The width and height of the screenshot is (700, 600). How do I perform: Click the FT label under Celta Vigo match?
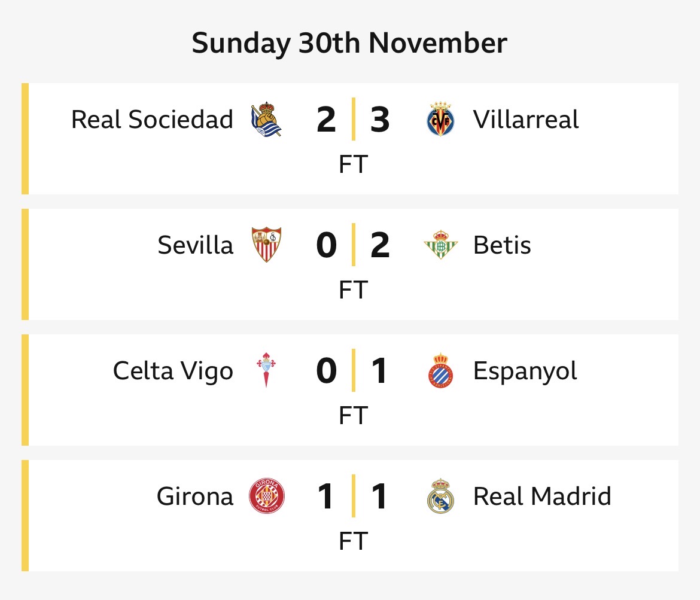click(x=352, y=415)
